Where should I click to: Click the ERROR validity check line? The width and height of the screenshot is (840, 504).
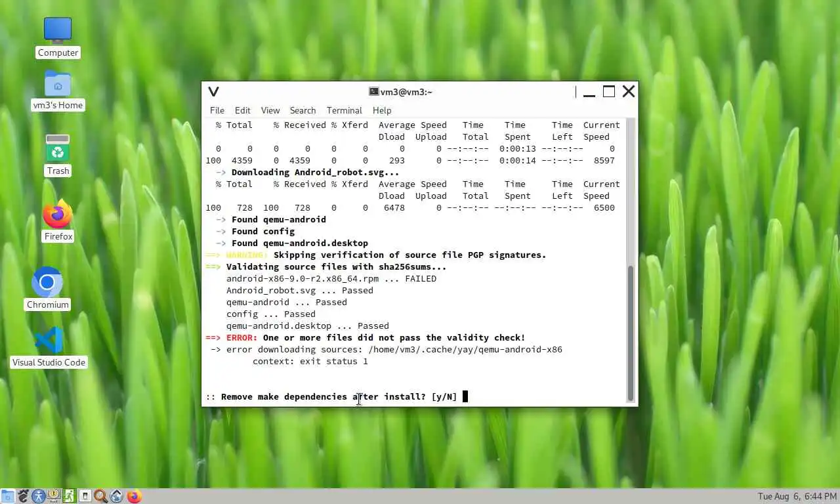click(366, 338)
